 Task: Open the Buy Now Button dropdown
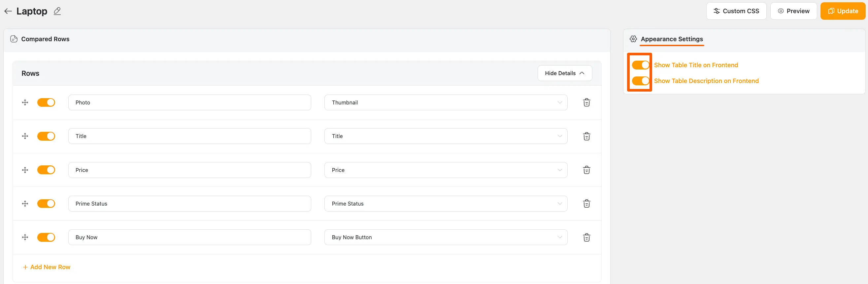pyautogui.click(x=446, y=237)
